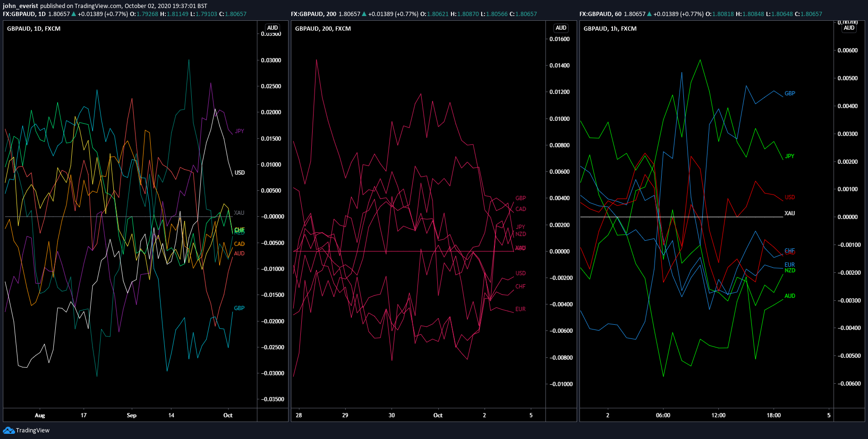Viewport: 868px width, 439px height.
Task: Click the green AUD line label on 1h chart
Action: pos(790,296)
